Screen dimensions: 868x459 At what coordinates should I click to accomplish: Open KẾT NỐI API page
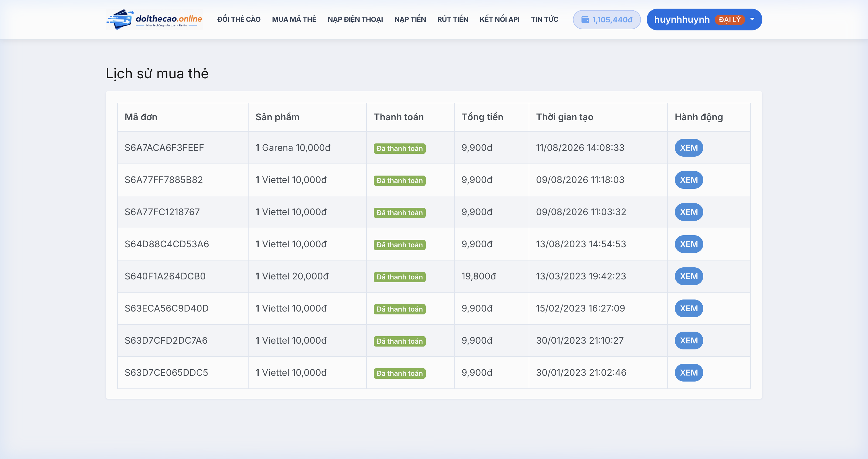[x=499, y=20]
